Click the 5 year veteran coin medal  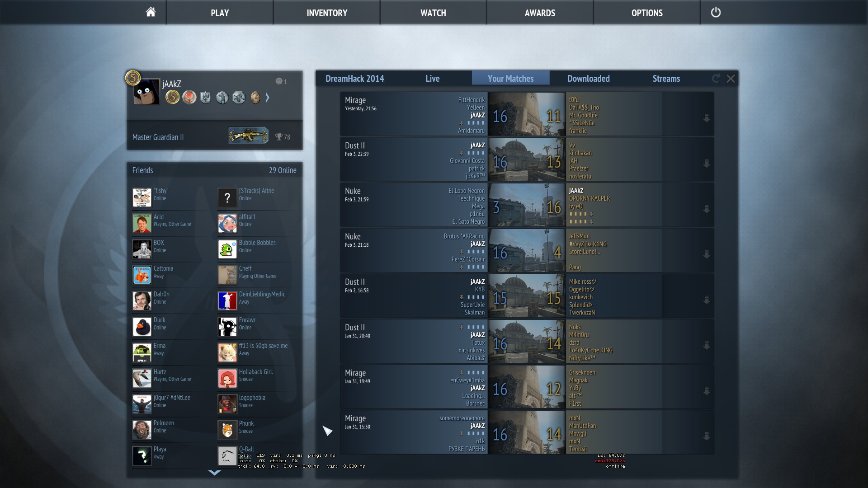click(172, 97)
